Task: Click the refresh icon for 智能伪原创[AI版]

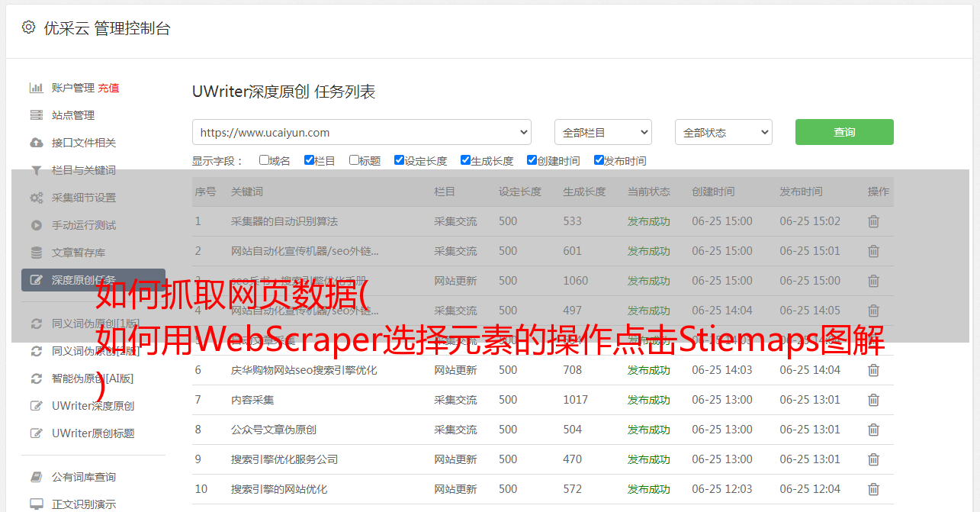Action: coord(36,378)
